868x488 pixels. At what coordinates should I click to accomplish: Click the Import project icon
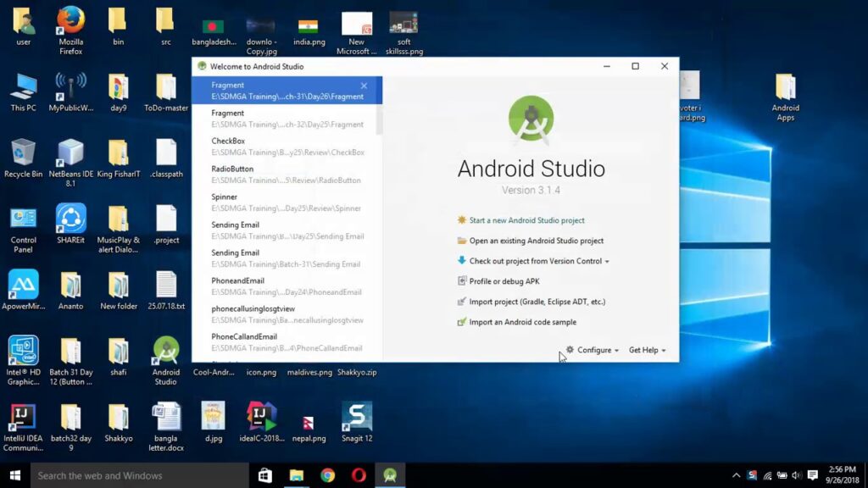point(462,302)
